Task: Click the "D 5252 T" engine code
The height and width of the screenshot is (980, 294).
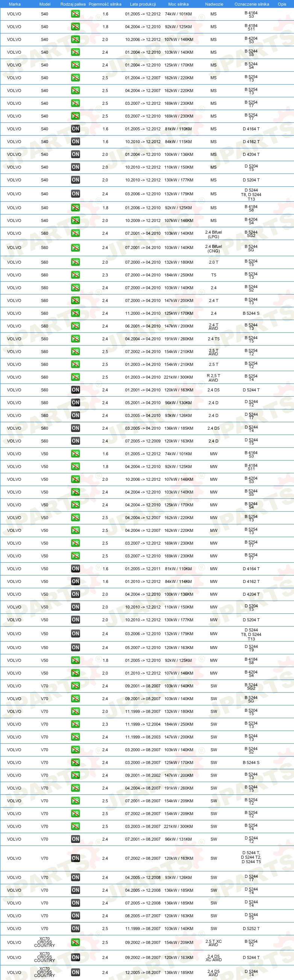Action: click(252, 929)
